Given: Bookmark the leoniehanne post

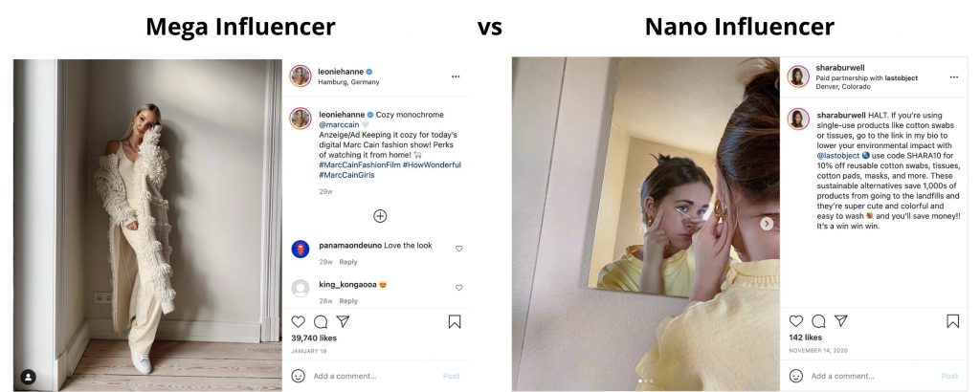Looking at the screenshot, I should pyautogui.click(x=455, y=321).
